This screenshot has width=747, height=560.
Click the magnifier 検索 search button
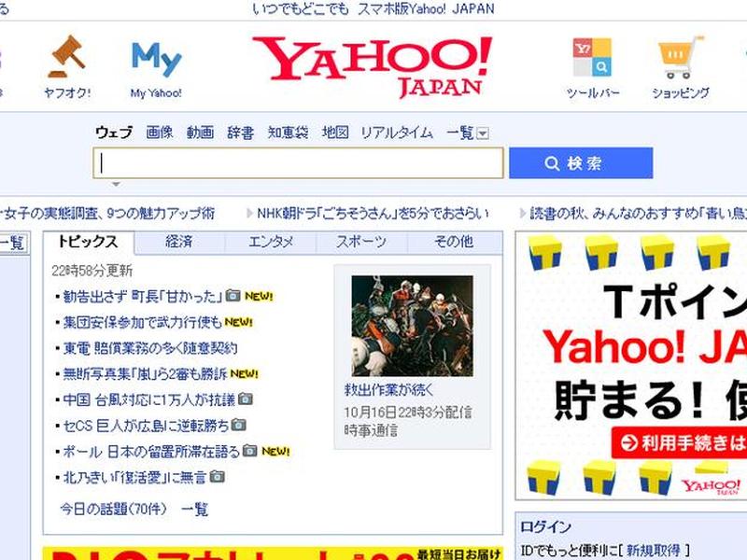click(x=581, y=163)
